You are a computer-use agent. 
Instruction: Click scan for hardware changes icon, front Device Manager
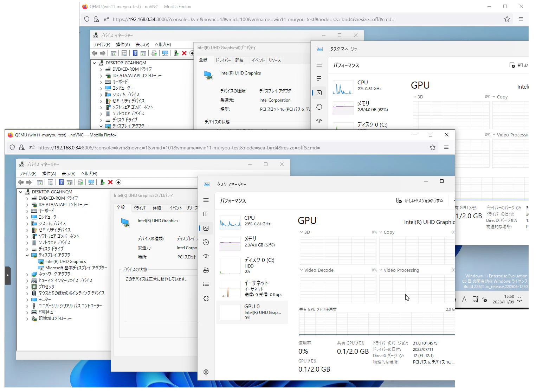point(91,182)
